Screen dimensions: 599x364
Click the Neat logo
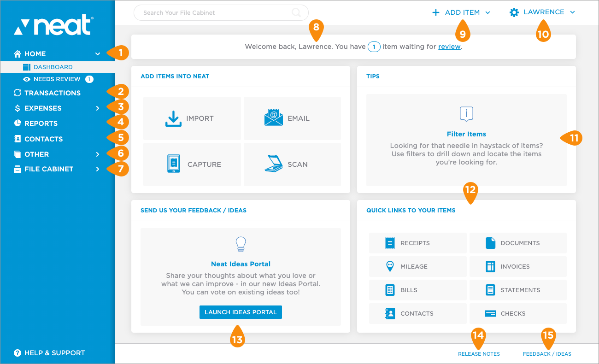[53, 26]
